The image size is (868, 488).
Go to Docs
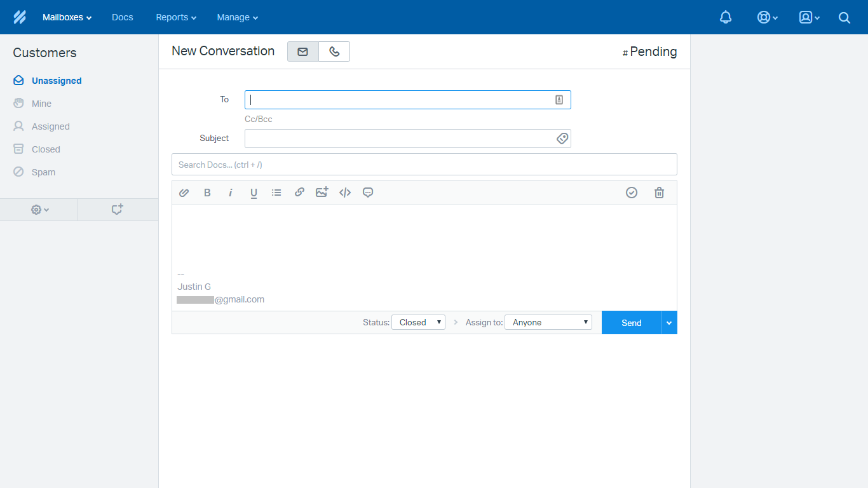coord(123,17)
